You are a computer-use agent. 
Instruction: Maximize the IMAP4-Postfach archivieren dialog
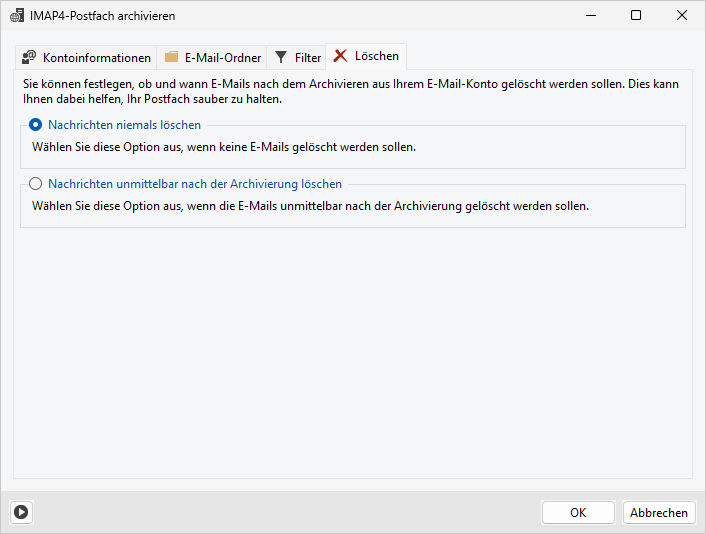pyautogui.click(x=636, y=16)
